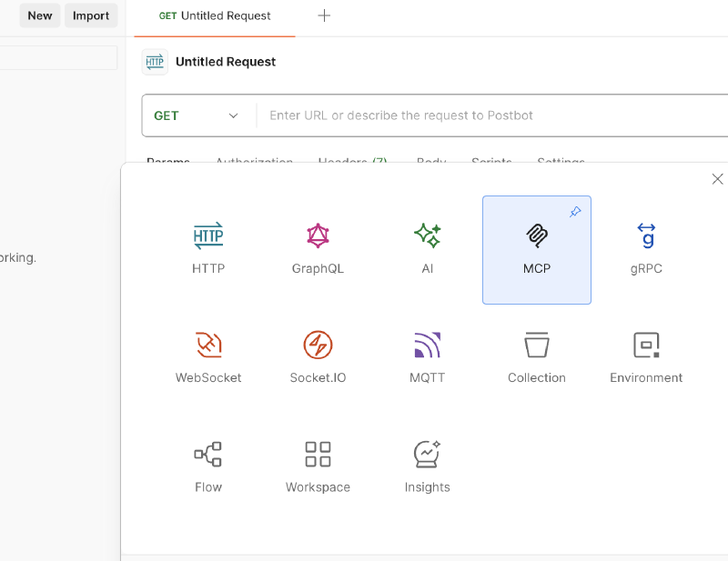
Task: Open the AI request option
Action: 427,250
